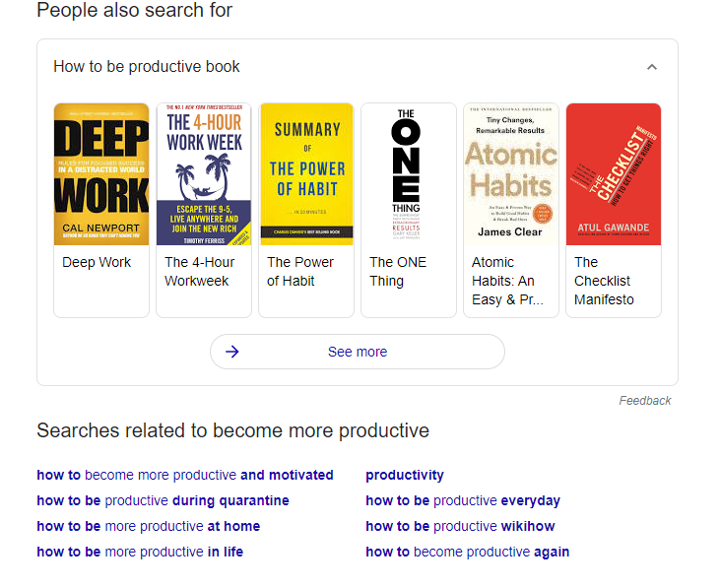
Task: Open 'how to become productive again' search
Action: pyautogui.click(x=468, y=552)
